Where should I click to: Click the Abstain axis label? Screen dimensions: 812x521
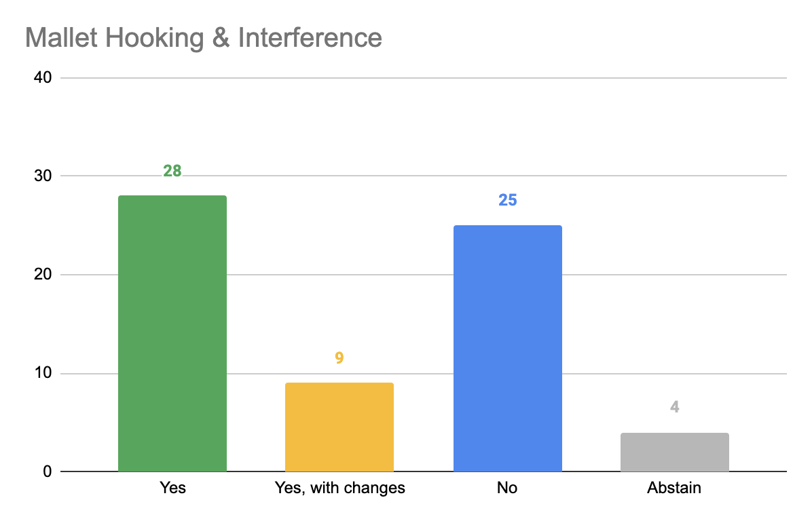(x=674, y=488)
